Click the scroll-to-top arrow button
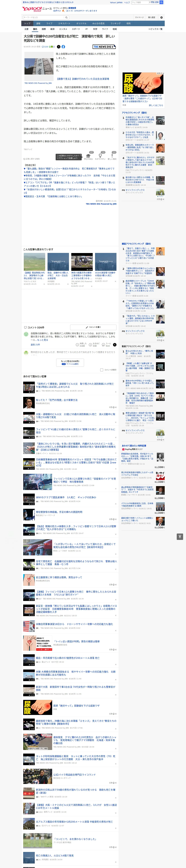 (x=180, y=536)
